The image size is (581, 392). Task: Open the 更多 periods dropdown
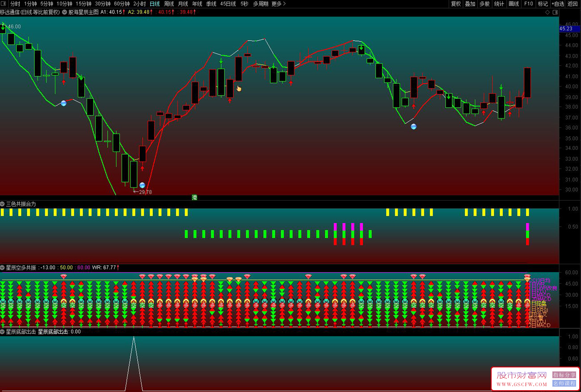click(278, 4)
